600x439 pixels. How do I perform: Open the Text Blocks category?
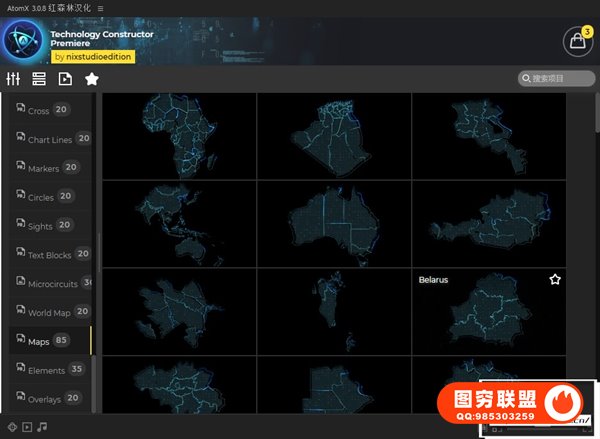[50, 255]
